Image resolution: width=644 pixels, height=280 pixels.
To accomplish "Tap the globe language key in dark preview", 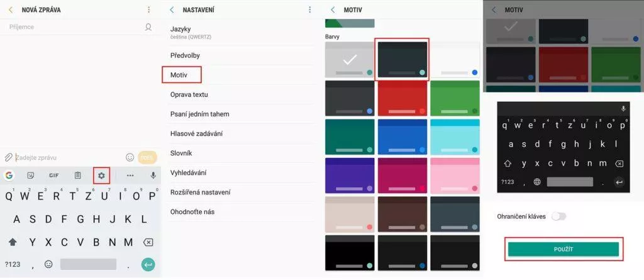I will [537, 182].
